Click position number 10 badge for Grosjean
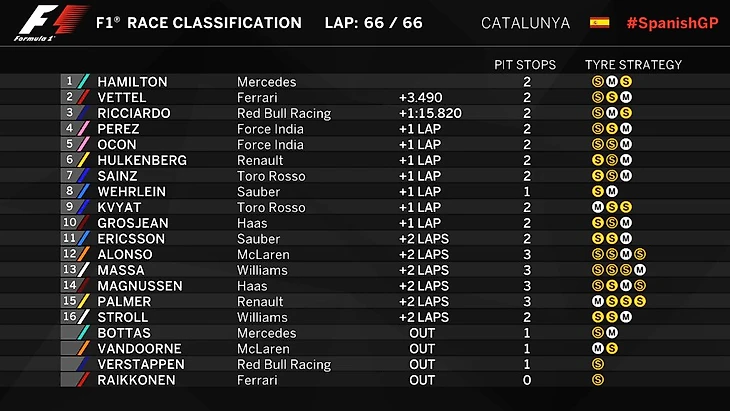 [69, 222]
